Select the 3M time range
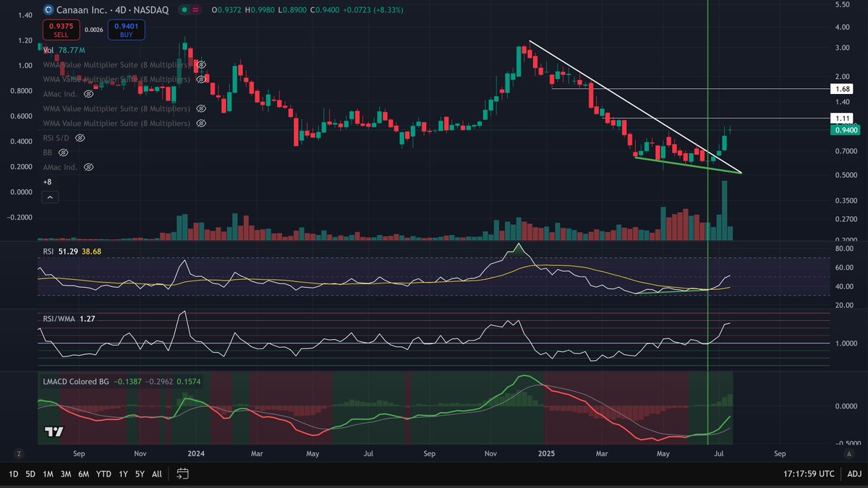 pyautogui.click(x=66, y=474)
